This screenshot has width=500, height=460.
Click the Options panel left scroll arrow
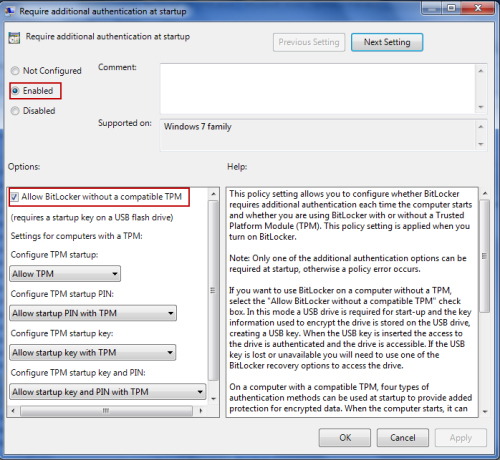(x=13, y=411)
